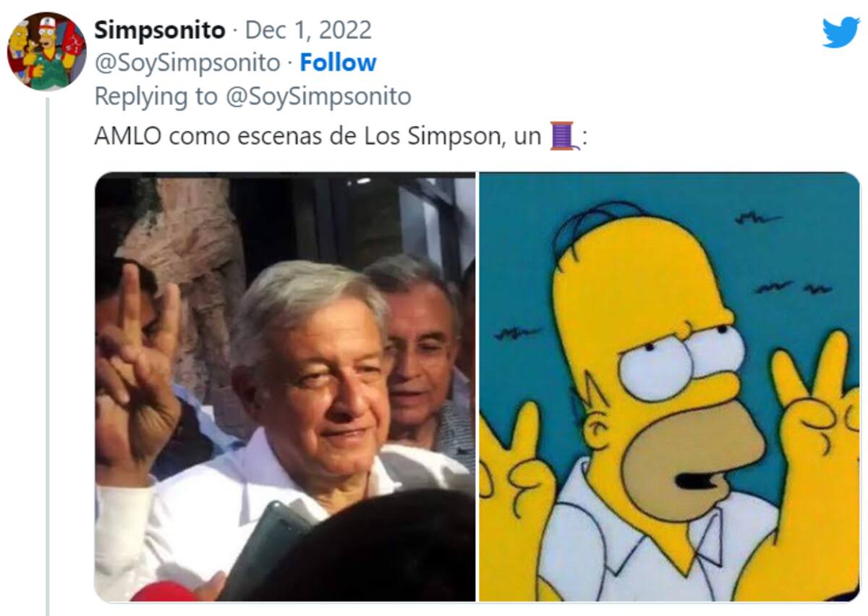Open the Dec 1, 2022 timestamp
The image size is (868, 616).
(308, 30)
